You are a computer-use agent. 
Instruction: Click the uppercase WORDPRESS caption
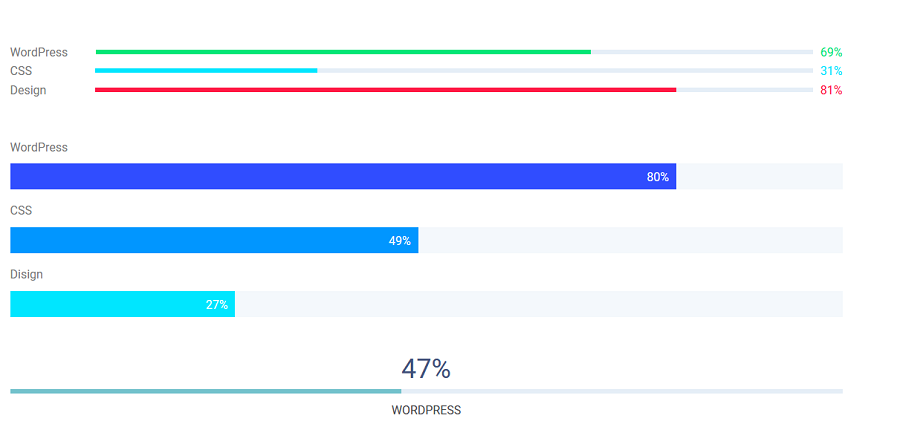[426, 410]
